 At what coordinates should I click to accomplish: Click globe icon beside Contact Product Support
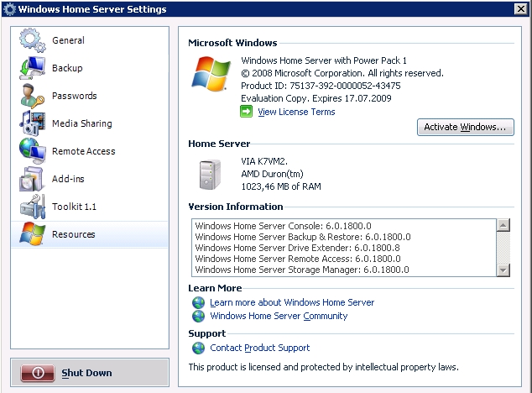[x=199, y=348]
